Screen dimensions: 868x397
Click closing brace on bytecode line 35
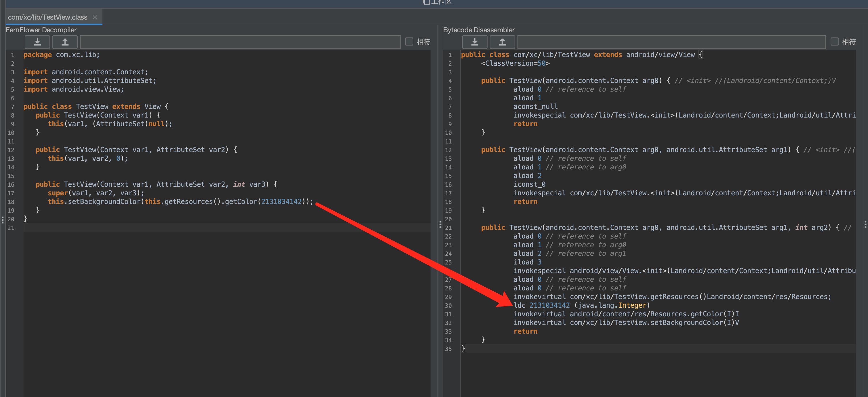463,348
